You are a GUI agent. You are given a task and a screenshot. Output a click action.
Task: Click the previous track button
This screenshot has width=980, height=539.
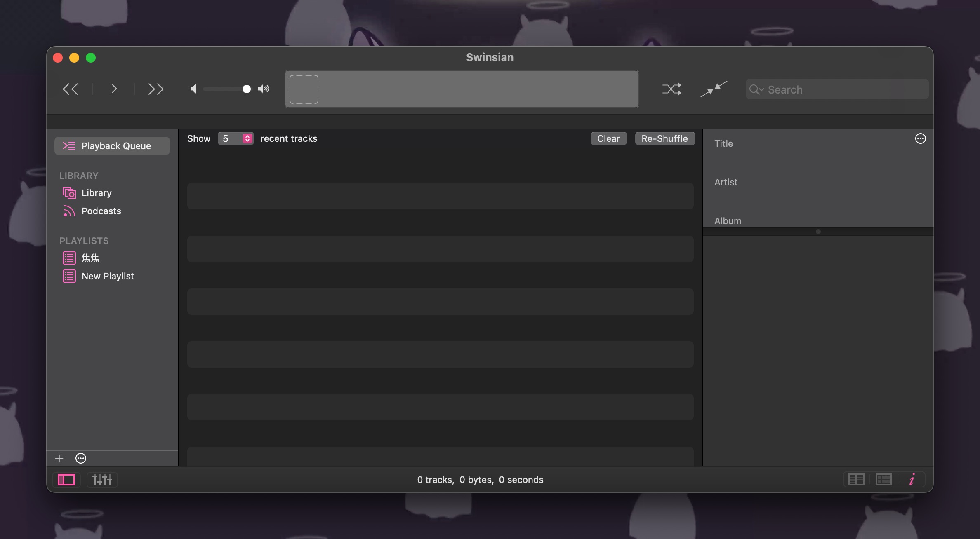click(70, 89)
